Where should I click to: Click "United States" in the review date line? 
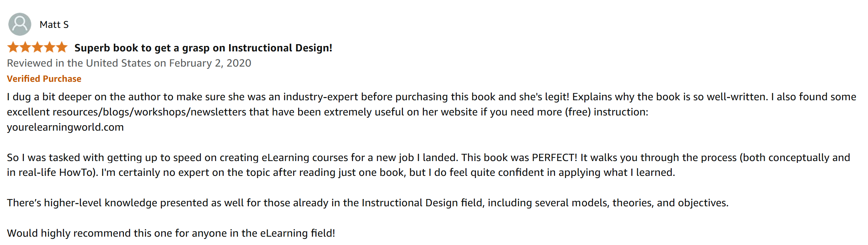118,63
